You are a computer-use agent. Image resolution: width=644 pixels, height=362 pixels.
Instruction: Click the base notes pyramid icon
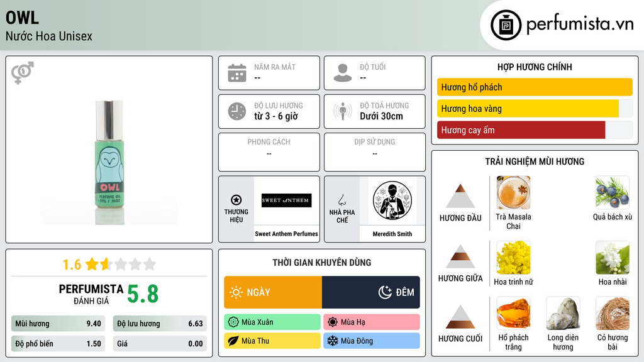coord(460,317)
